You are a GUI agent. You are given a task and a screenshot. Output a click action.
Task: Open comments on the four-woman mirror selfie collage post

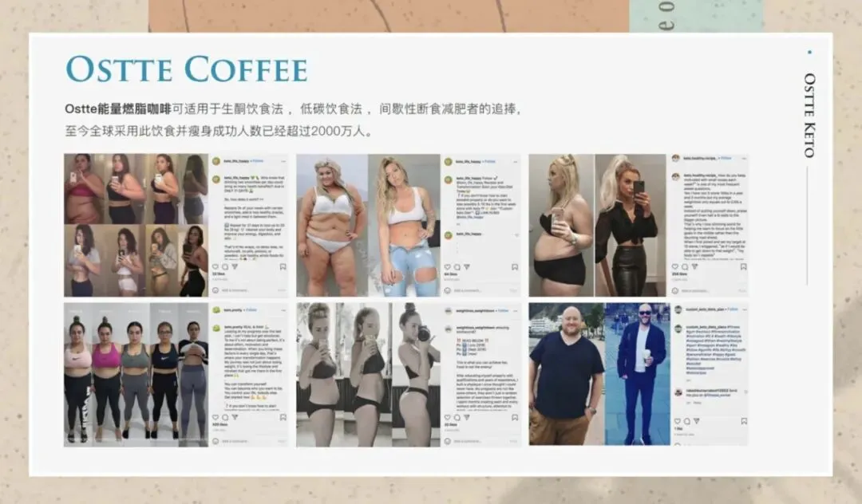pos(225,267)
